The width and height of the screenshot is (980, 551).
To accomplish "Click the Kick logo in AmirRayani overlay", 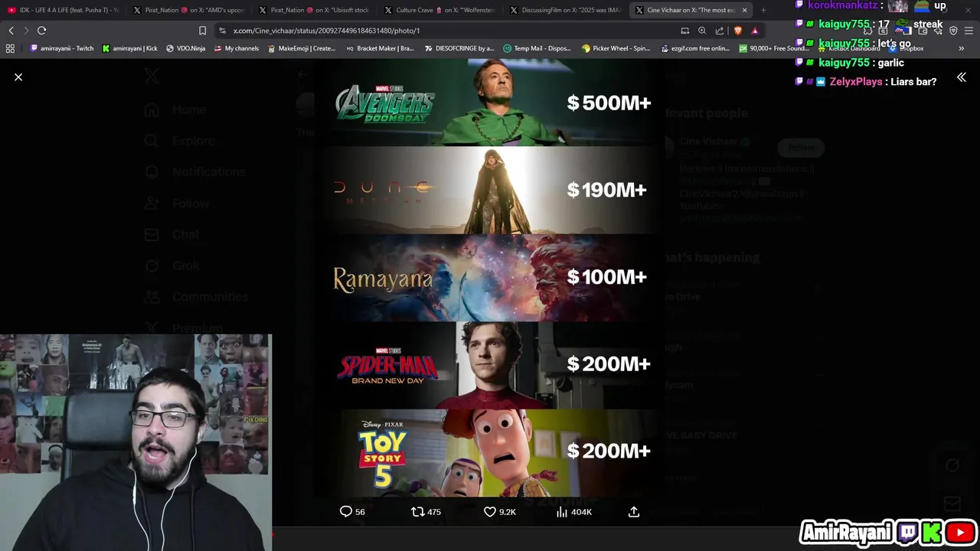I will [932, 532].
